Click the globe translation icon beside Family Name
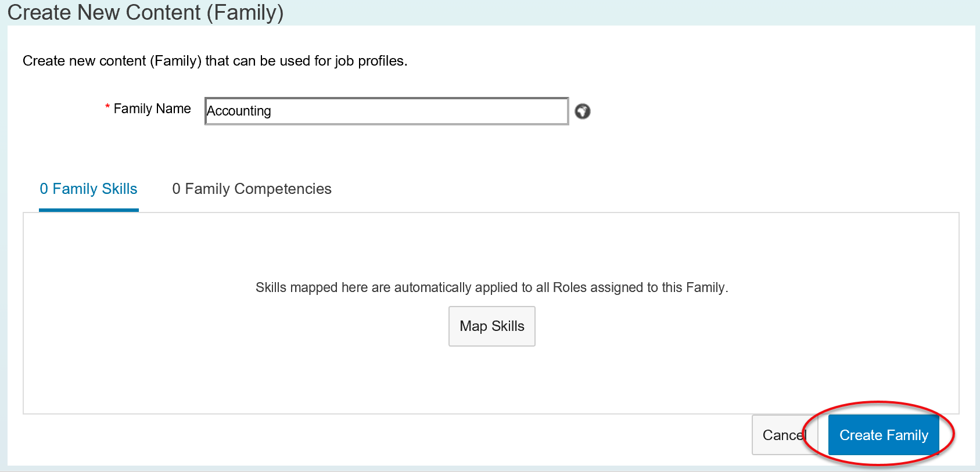This screenshot has width=980, height=472. click(x=583, y=111)
